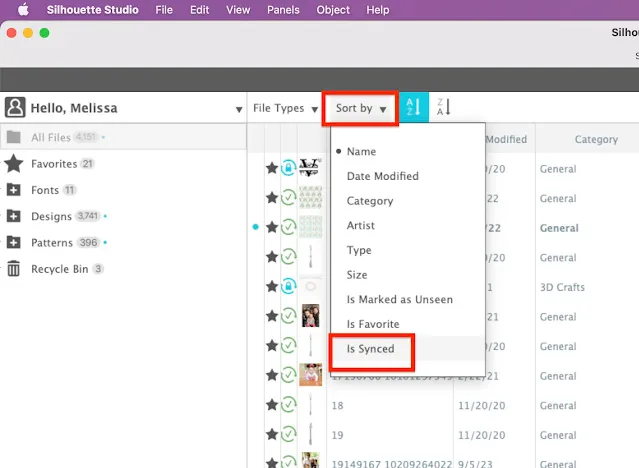Viewport: 639px width, 468px height.
Task: Open the File Types dropdown
Action: 285,108
